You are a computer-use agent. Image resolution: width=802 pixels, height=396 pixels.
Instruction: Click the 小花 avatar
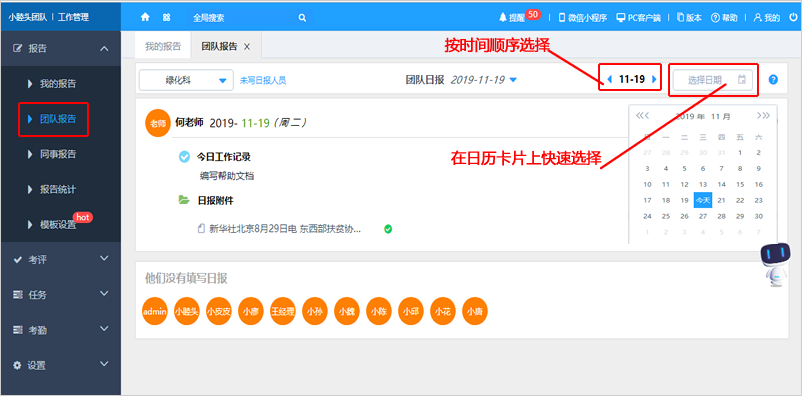coord(443,311)
